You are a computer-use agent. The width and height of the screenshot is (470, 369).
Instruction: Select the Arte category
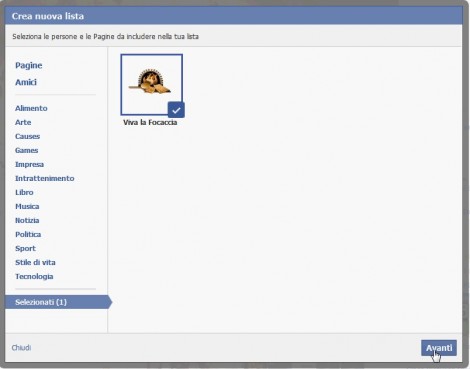tap(23, 122)
